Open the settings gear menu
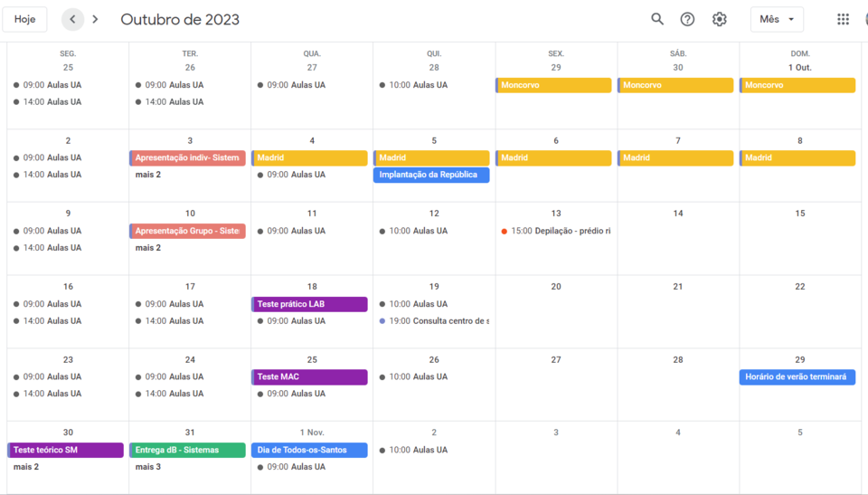868x495 pixels. coord(719,19)
